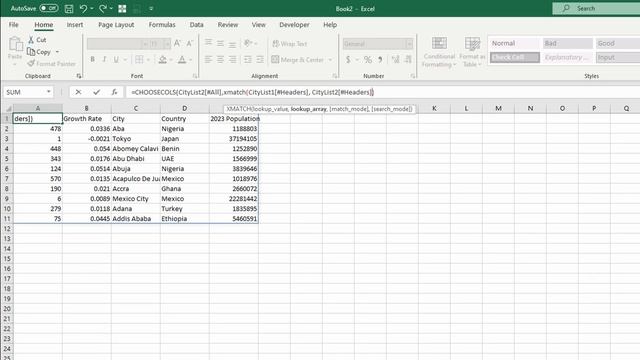Toggle Bold formatting

tap(93, 60)
